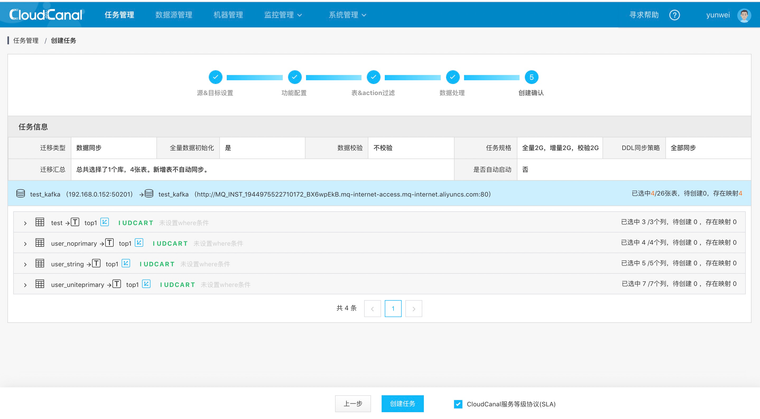Expand the test table row
This screenshot has width=760, height=419.
(x=25, y=223)
